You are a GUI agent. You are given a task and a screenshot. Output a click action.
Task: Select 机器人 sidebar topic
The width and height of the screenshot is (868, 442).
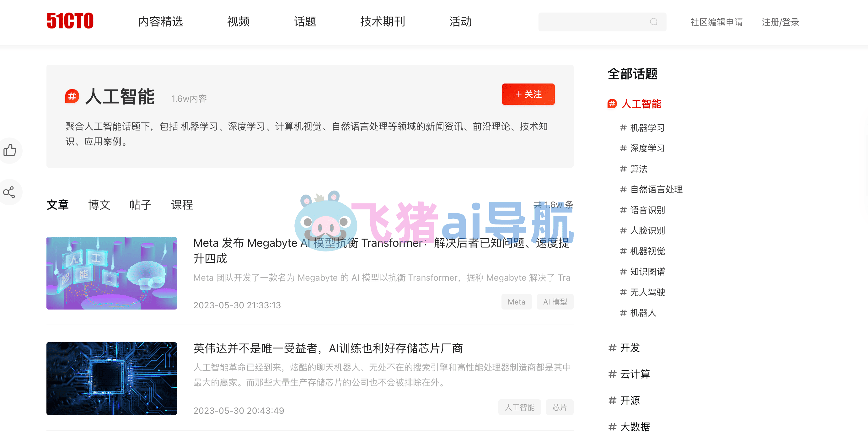point(643,313)
